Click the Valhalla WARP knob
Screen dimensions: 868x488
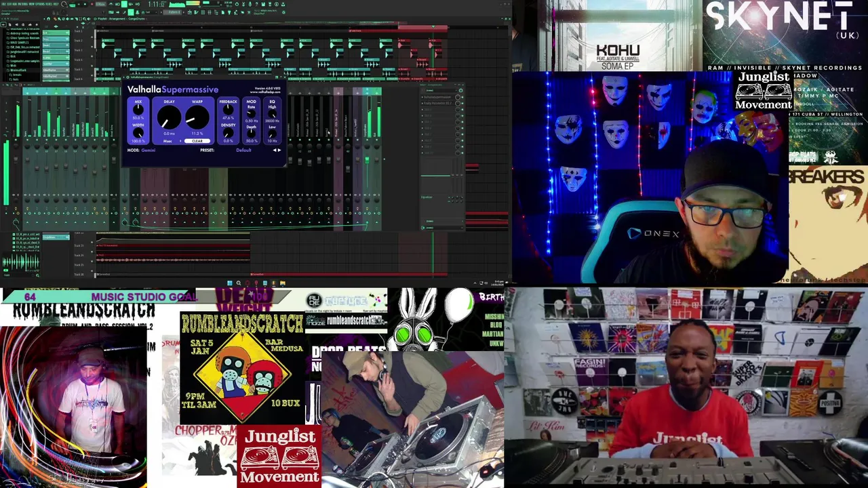[197, 117]
